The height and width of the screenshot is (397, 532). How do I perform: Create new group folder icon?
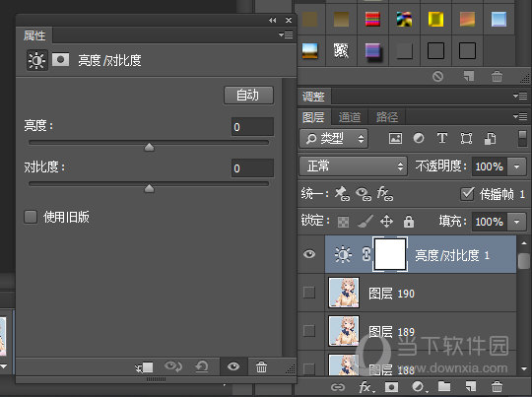pos(444,386)
